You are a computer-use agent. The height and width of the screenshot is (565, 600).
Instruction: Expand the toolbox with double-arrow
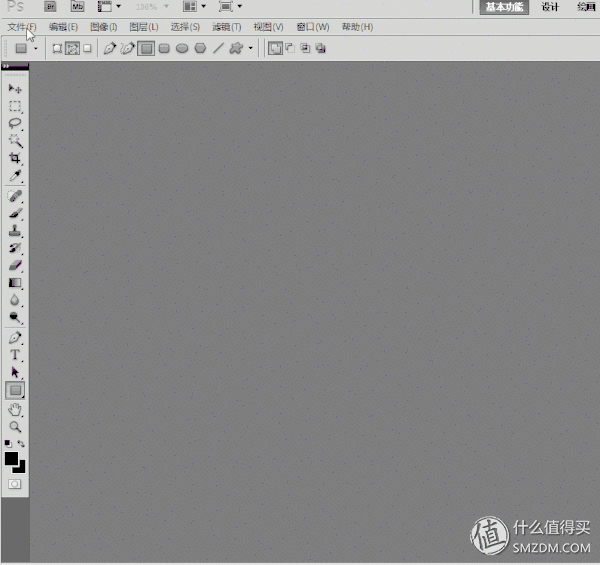pyautogui.click(x=6, y=67)
